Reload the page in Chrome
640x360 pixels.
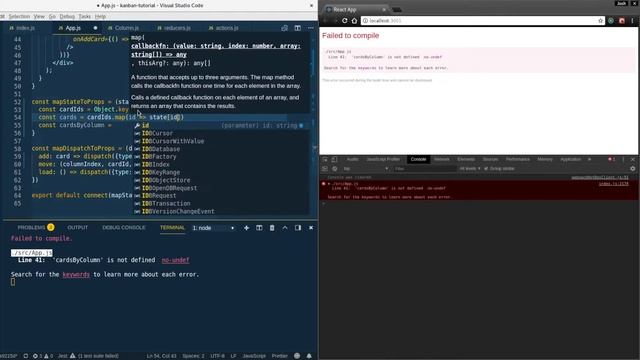(344, 20)
